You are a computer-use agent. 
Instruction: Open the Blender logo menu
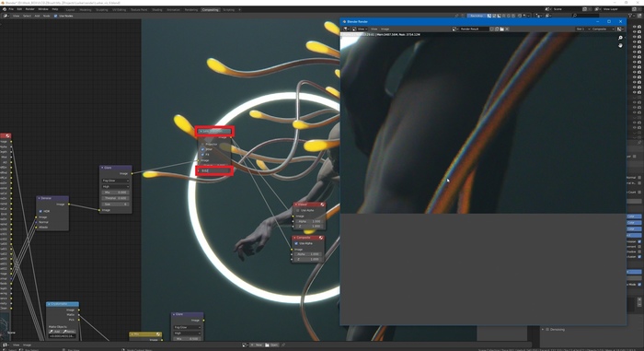(4, 9)
